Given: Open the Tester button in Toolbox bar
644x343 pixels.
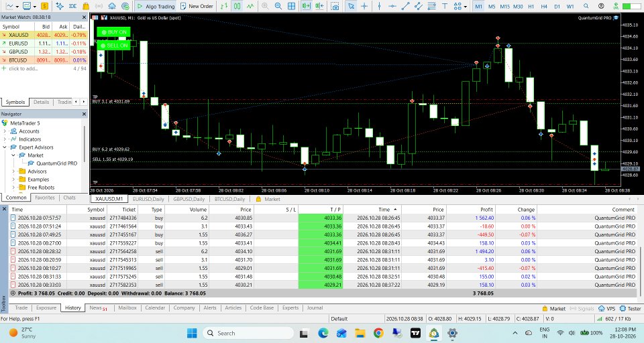Looking at the screenshot, I should pyautogui.click(x=631, y=309).
